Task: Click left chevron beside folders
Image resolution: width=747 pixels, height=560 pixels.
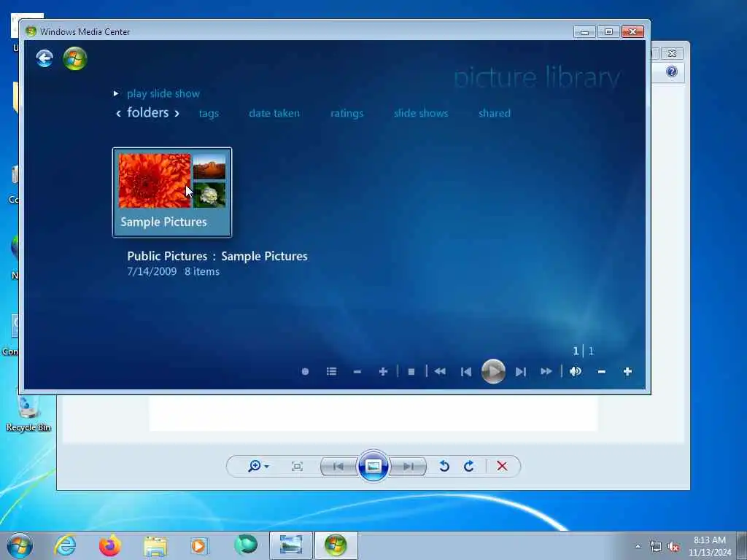Action: pos(119,113)
